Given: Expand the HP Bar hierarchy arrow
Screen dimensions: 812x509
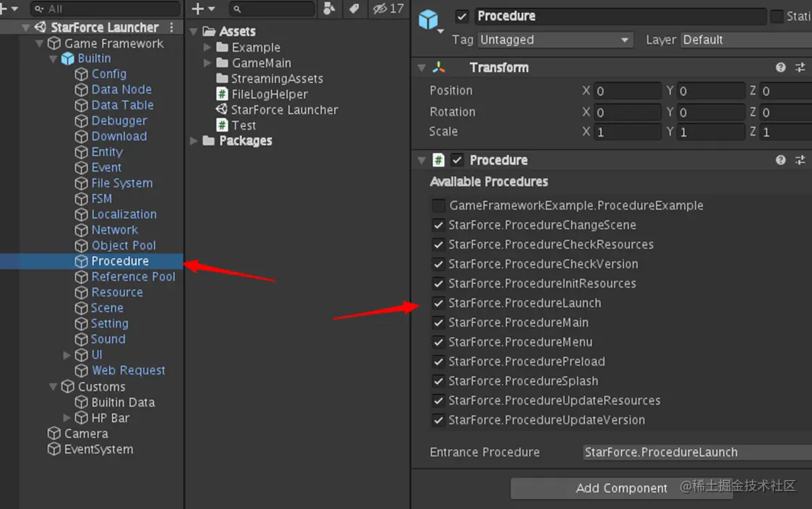Looking at the screenshot, I should tap(67, 417).
